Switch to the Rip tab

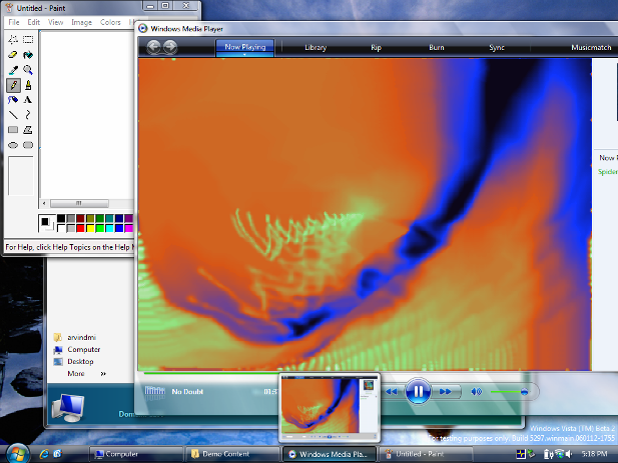(376, 48)
